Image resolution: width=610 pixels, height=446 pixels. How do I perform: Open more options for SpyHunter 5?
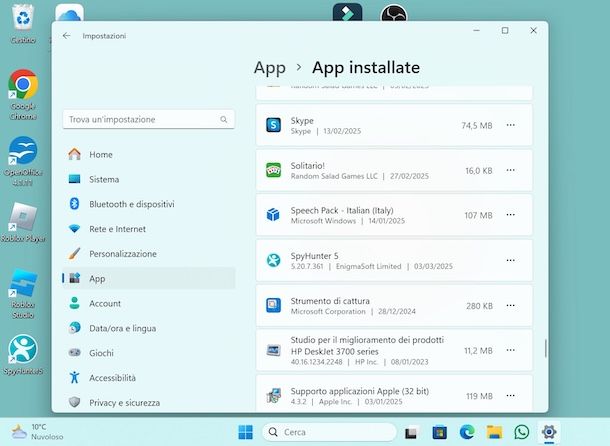510,260
